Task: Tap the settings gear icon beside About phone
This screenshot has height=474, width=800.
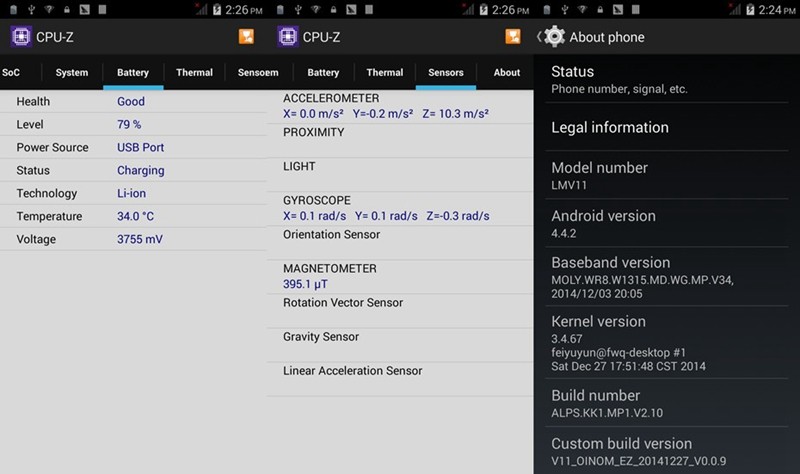Action: (x=554, y=37)
